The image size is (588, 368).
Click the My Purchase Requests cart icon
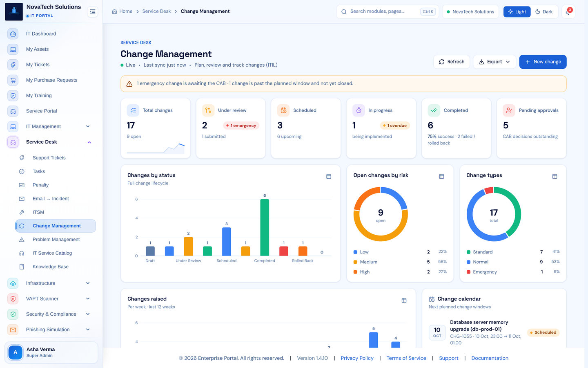(x=13, y=80)
